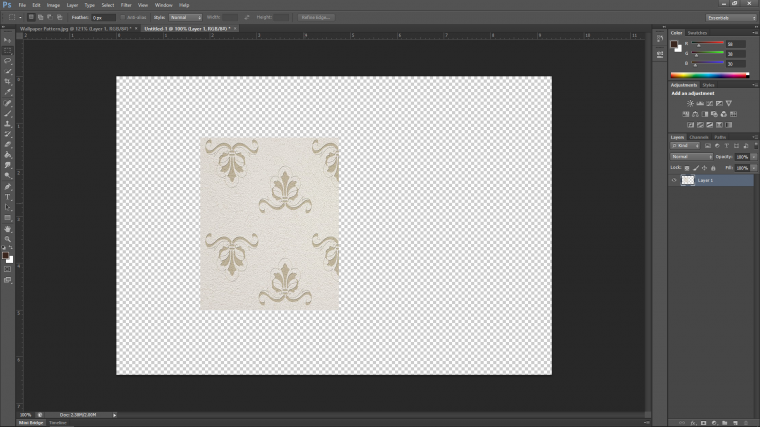Screen dimensions: 760x427
Task: Click the red channel slider
Action: [707, 44]
